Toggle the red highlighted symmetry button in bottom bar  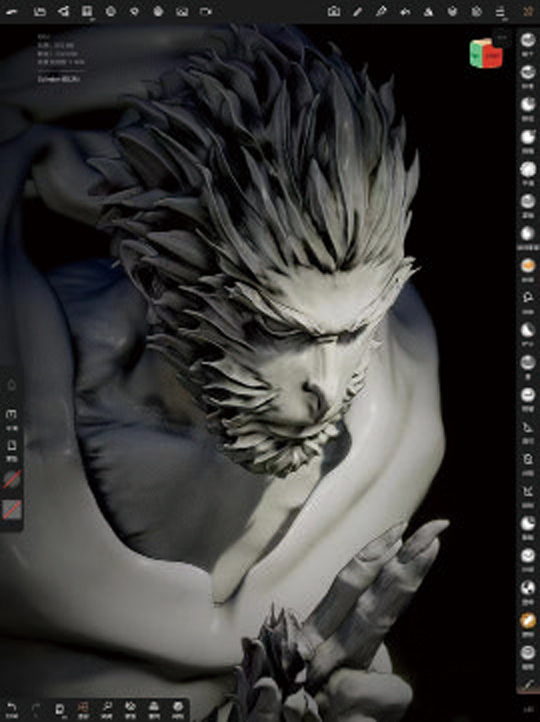point(83,708)
